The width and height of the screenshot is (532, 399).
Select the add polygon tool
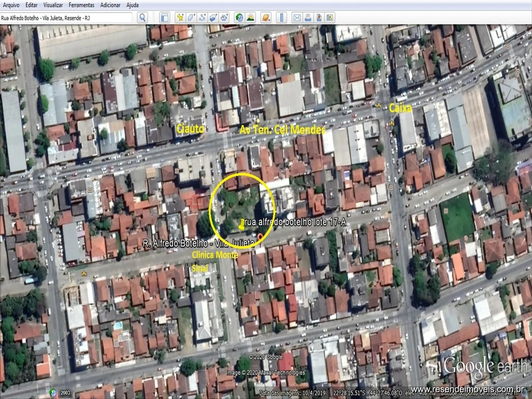pyautogui.click(x=191, y=18)
